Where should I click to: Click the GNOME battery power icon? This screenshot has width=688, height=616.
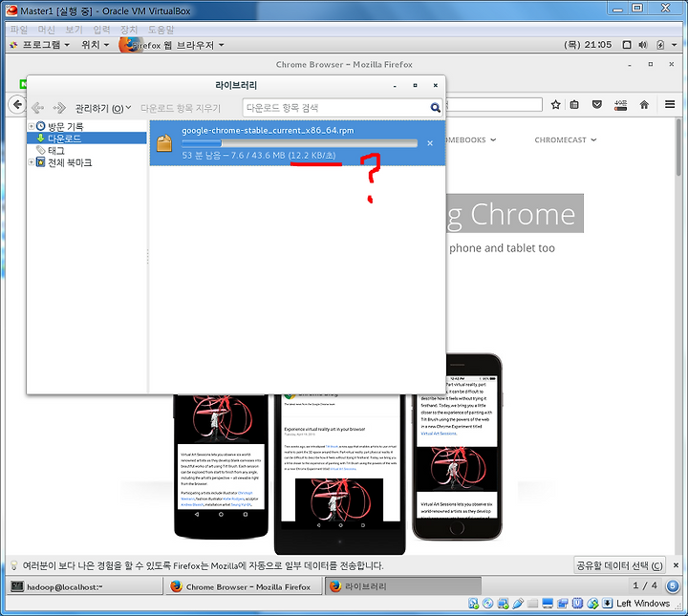(660, 45)
